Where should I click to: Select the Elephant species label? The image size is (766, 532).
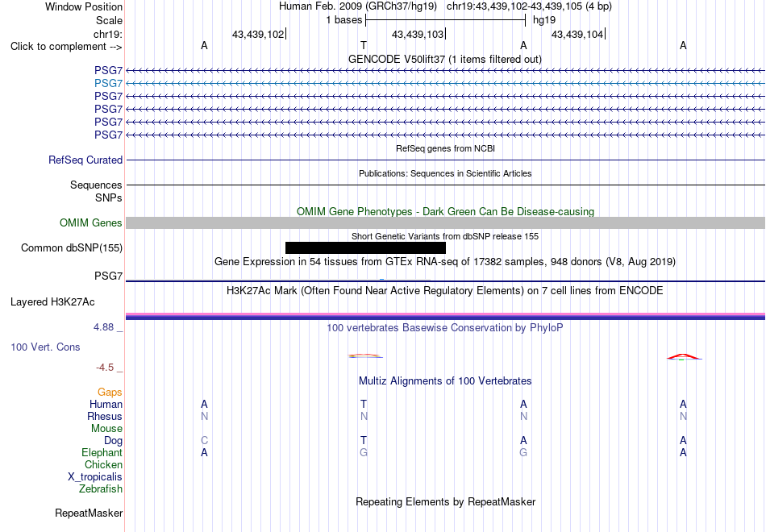(102, 452)
